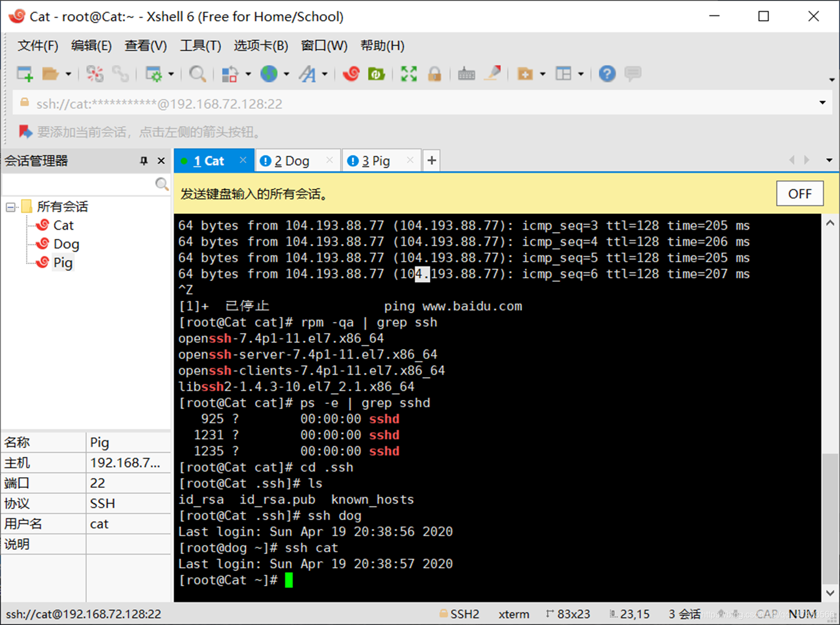The image size is (840, 625).
Task: Expand the address bar history dropdown
Action: tap(823, 103)
